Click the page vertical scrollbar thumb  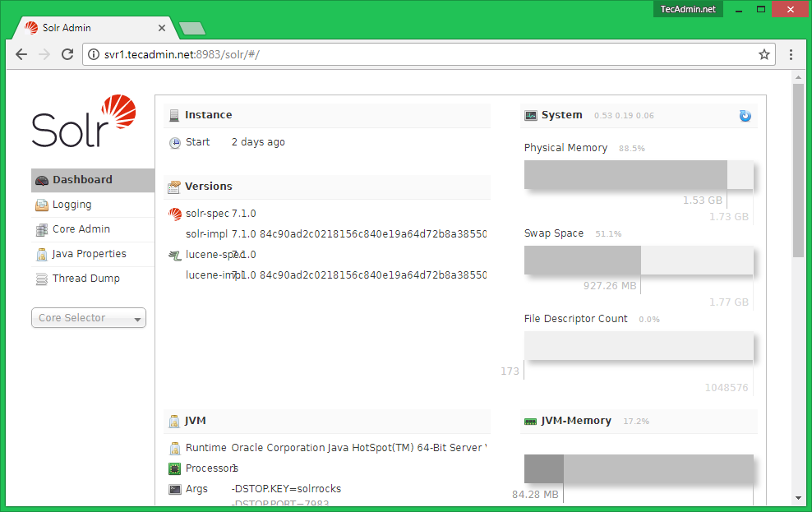coord(798,170)
